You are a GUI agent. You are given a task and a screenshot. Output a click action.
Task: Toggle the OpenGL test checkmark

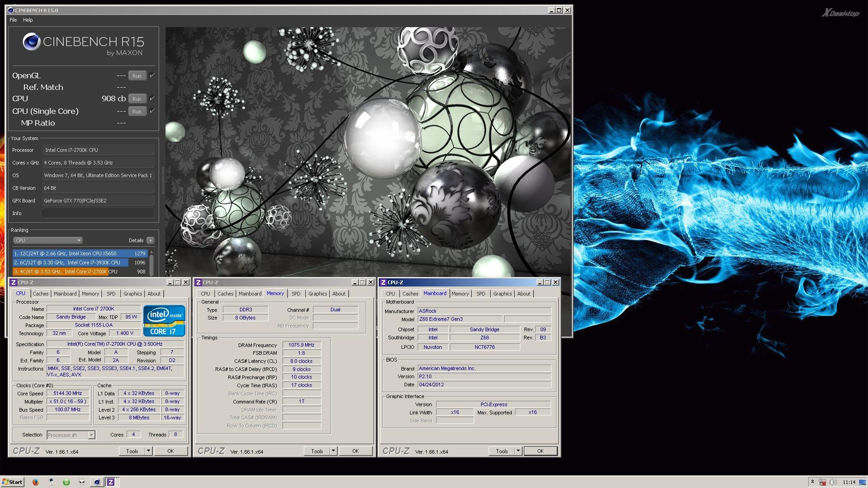point(152,75)
